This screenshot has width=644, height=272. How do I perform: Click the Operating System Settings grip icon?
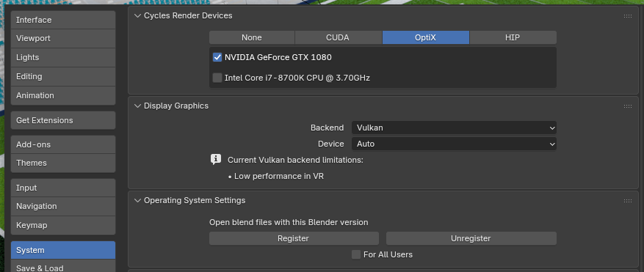pyautogui.click(x=628, y=201)
